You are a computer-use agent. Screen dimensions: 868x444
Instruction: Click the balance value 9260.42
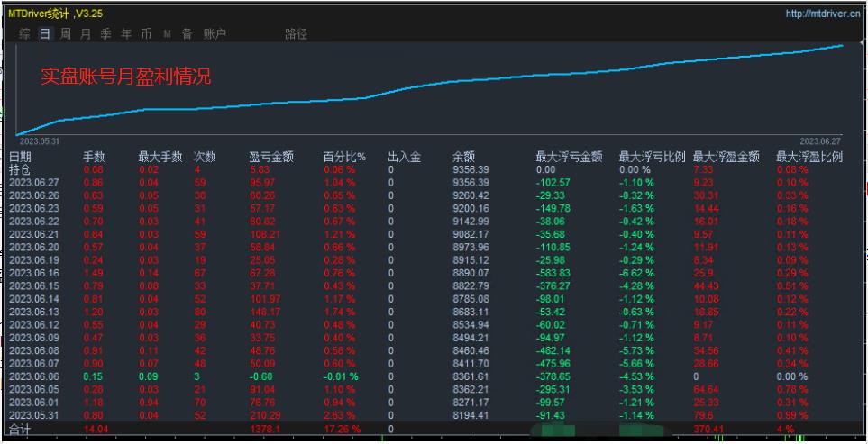point(471,195)
